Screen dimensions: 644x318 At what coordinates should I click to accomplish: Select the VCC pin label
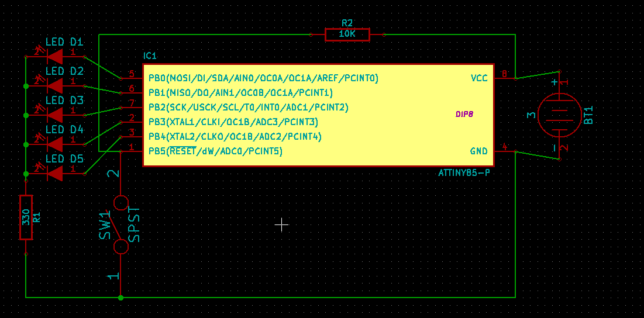(x=478, y=78)
